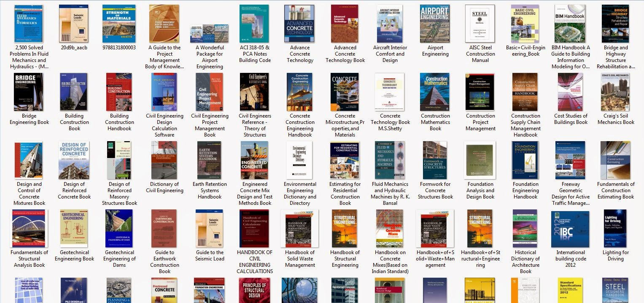644x303 pixels.
Task: Click the Dictionary of Civil Engineering label
Action: tap(164, 187)
